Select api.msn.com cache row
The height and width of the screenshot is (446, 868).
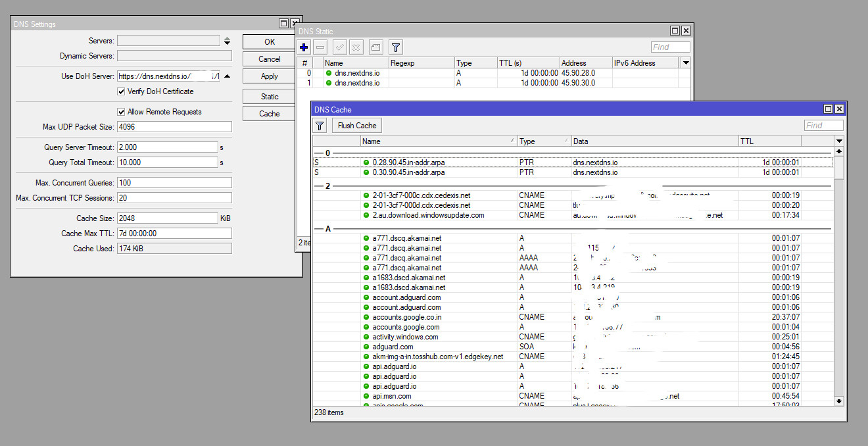573,396
